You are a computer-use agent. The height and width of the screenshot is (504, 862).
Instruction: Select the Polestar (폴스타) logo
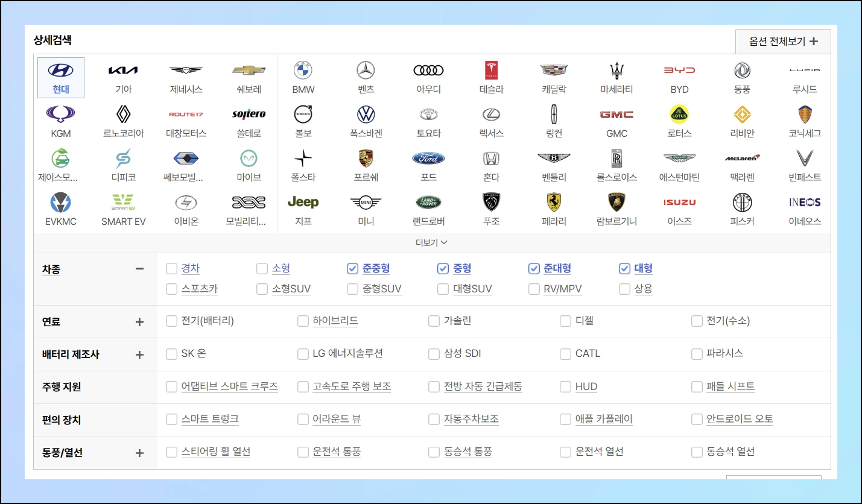[303, 158]
